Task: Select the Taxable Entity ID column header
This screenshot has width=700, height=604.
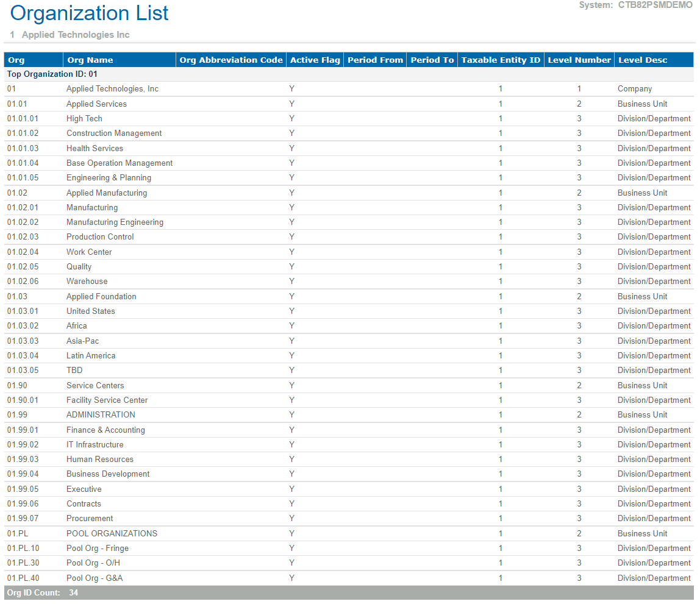Action: pos(501,60)
